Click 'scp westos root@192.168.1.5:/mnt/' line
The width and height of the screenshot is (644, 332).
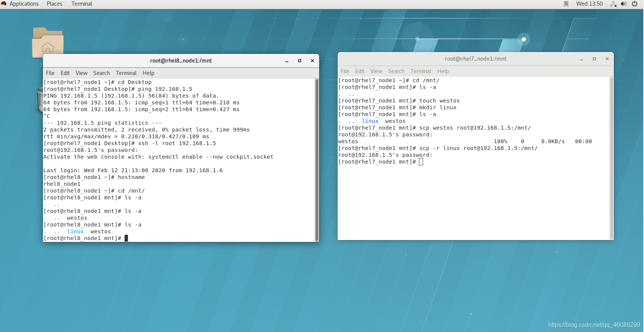[x=434, y=128]
